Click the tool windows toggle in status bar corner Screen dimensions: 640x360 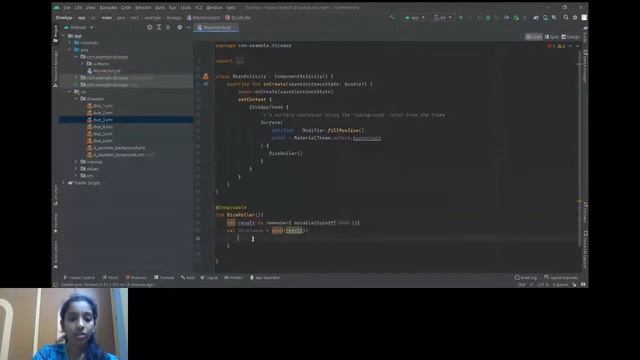click(x=55, y=284)
